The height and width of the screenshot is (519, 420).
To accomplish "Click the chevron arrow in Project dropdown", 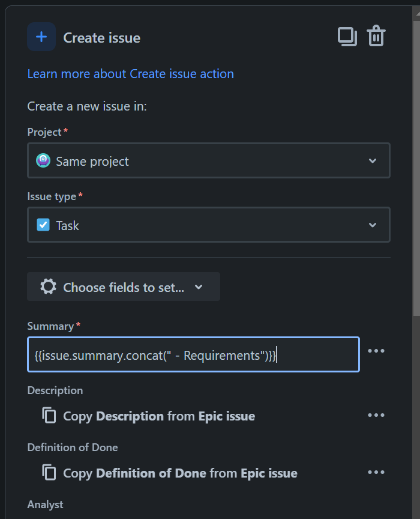I will point(373,161).
